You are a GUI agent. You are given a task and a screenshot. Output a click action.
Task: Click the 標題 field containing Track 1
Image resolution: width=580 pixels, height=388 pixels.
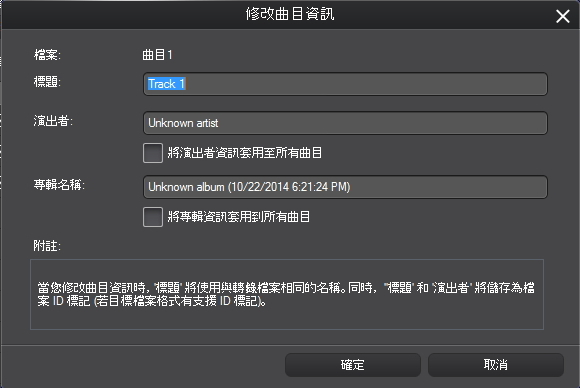click(x=345, y=84)
